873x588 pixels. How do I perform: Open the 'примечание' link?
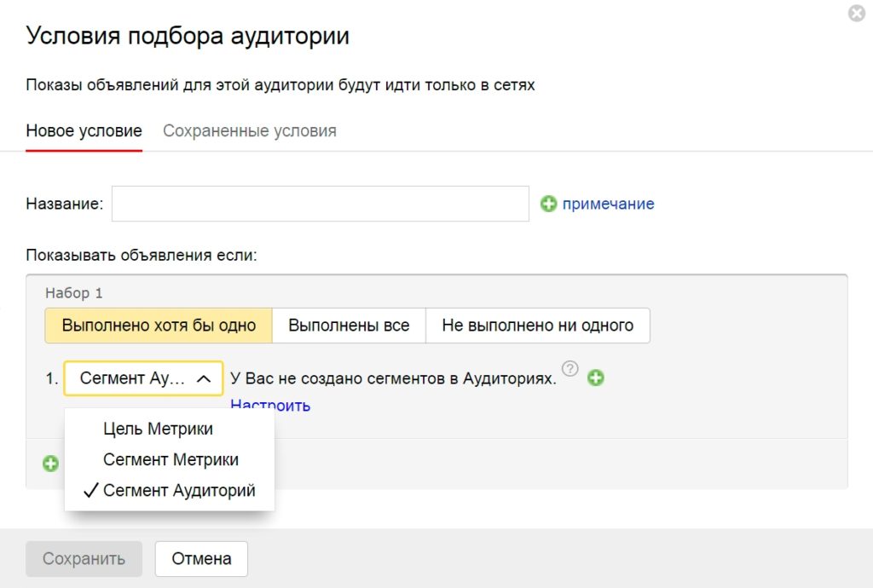608,204
